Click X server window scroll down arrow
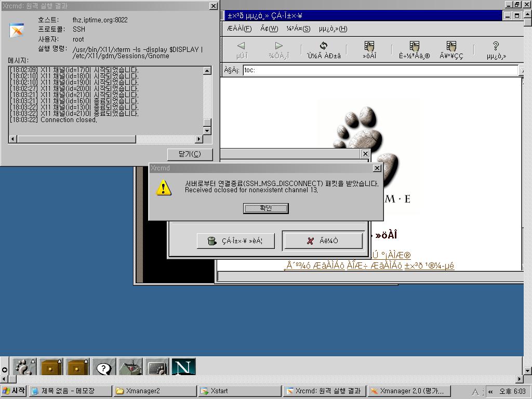 (x=528, y=371)
